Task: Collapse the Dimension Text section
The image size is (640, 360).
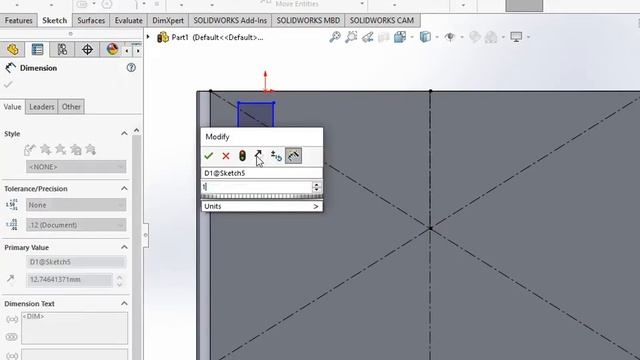Action: tap(124, 304)
